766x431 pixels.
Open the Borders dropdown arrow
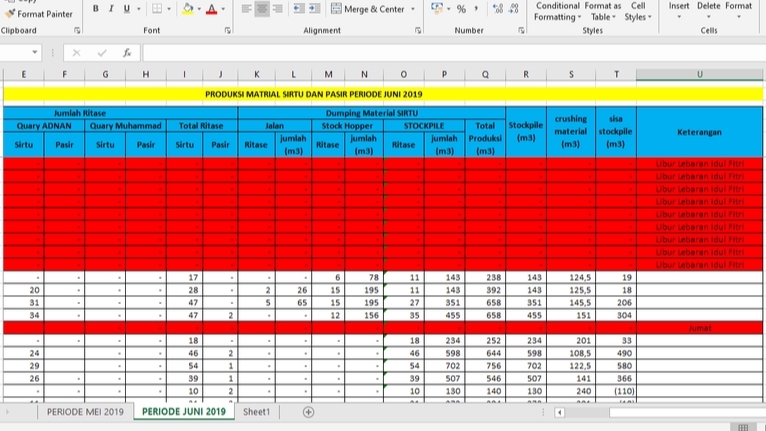coord(169,8)
